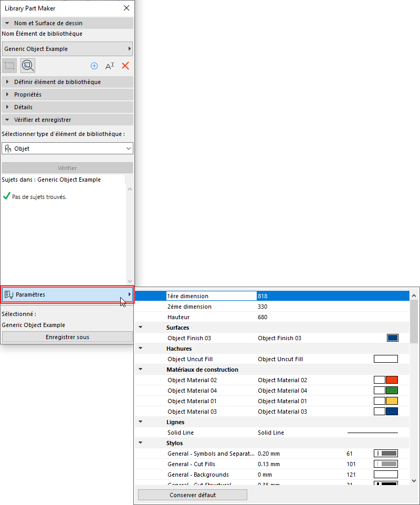The image size is (420, 505).
Task: Click the blue plus icon to add item
Action: pyautogui.click(x=94, y=66)
